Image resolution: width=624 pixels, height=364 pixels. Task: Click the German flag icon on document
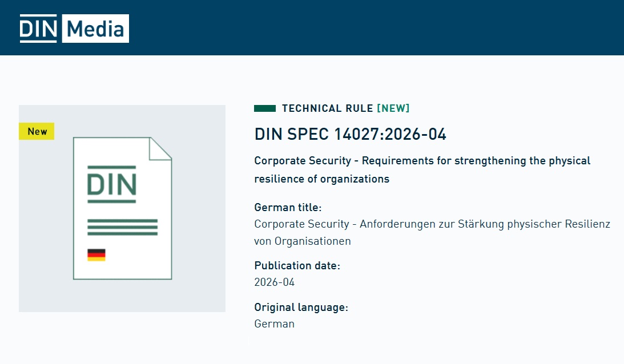click(96, 255)
